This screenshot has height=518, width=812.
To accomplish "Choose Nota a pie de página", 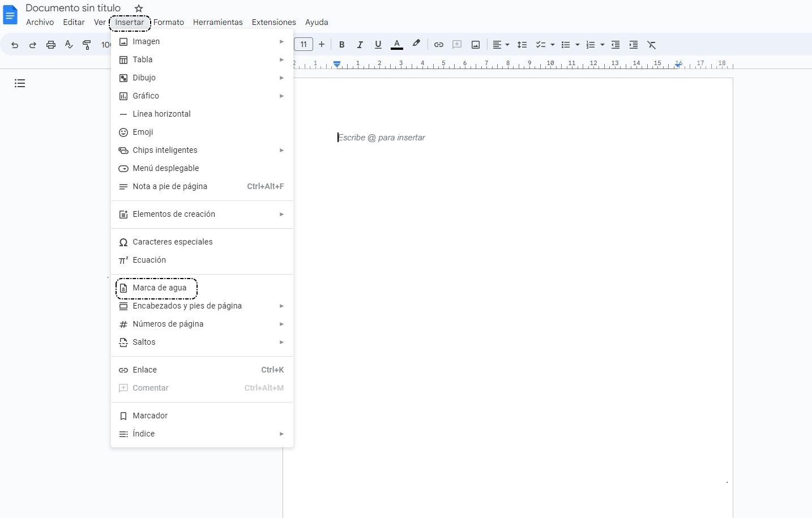I will (202, 186).
